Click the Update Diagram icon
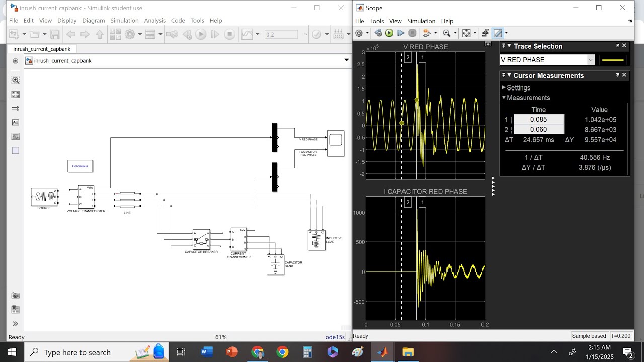 tap(172, 34)
